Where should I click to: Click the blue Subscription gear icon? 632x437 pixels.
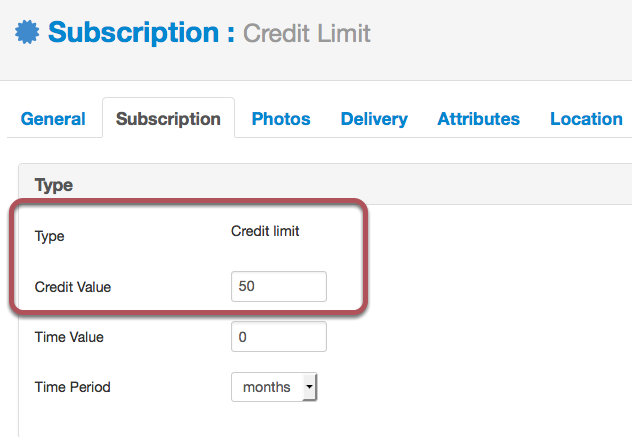(x=27, y=32)
